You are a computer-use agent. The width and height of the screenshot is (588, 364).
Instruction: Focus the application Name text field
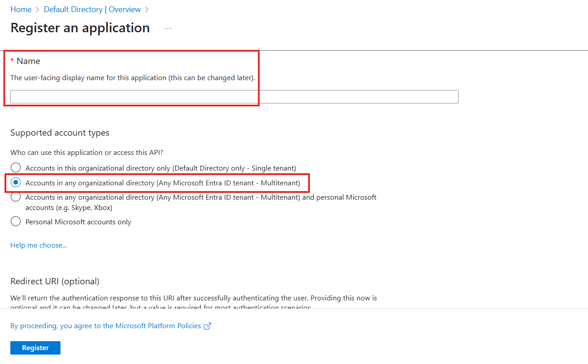tap(234, 97)
